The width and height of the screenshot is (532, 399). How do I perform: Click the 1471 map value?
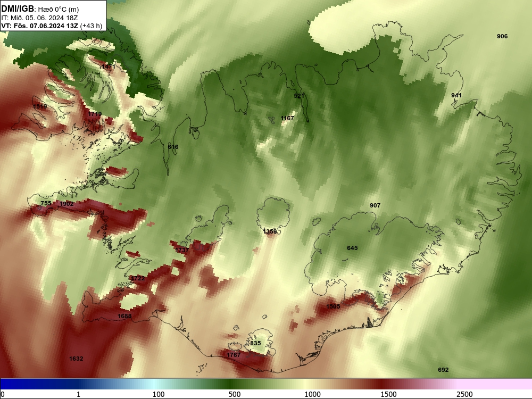point(109,67)
